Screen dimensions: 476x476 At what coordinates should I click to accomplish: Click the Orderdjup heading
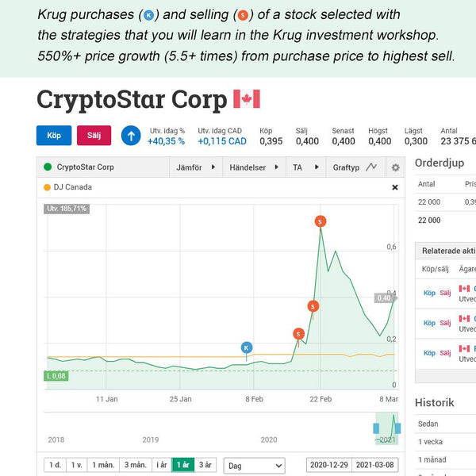pyautogui.click(x=440, y=163)
